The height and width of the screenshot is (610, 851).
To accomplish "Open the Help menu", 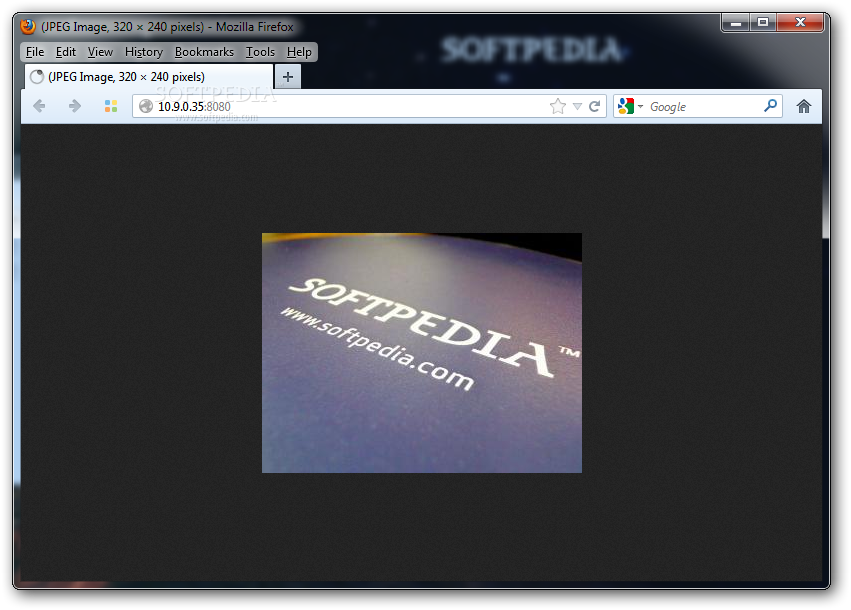I will point(299,52).
